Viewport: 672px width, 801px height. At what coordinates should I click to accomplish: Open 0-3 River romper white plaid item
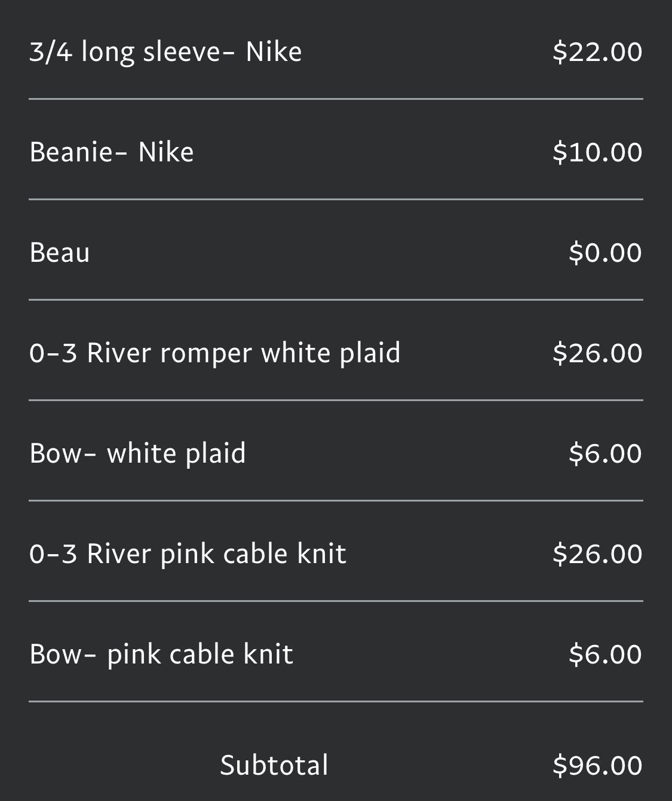[214, 353]
